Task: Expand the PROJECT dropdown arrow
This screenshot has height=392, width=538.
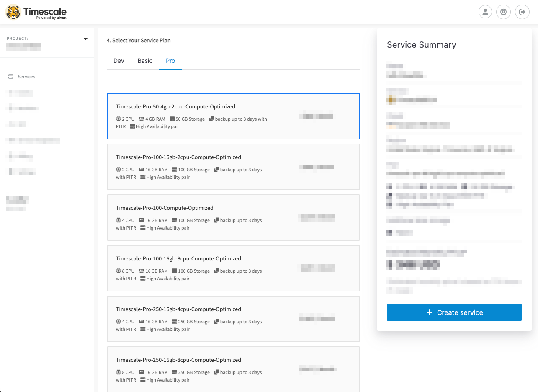Action: [86, 39]
